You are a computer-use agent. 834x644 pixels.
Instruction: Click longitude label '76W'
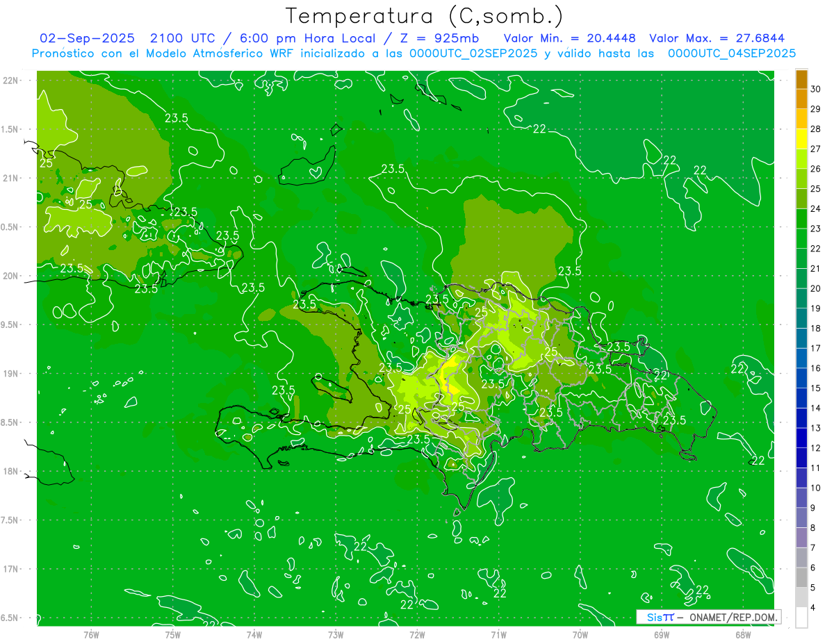tap(91, 635)
